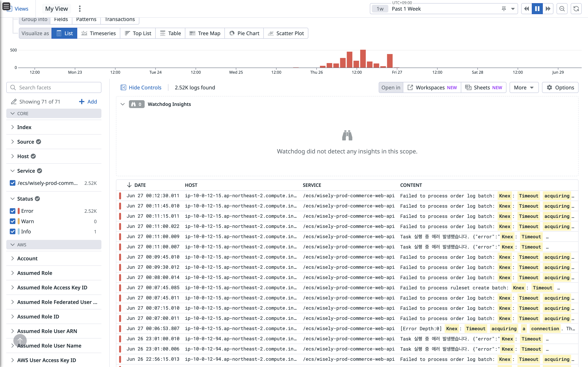
Task: Click the scroll-to-top arrow button
Action: pyautogui.click(x=20, y=340)
